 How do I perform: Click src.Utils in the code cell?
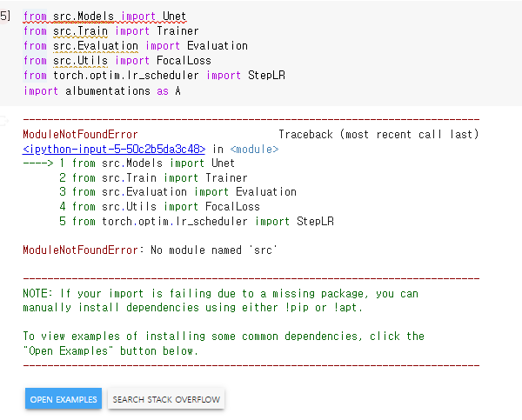pyautogui.click(x=78, y=61)
